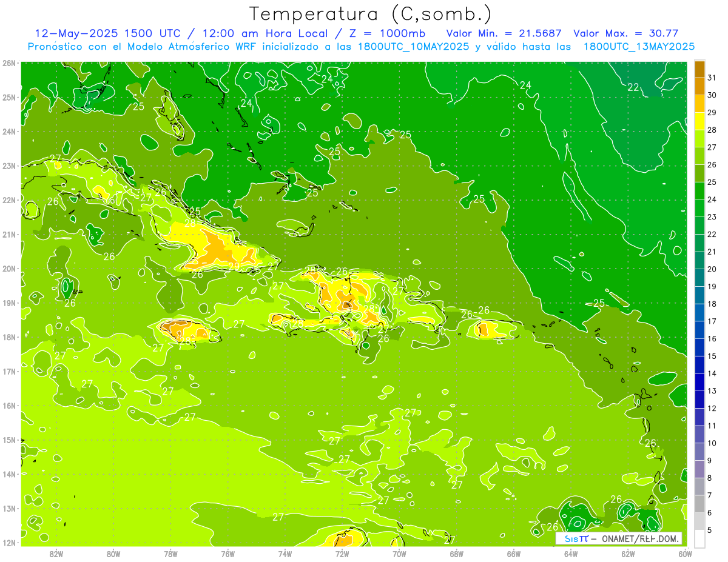
Task: Click the 20N latitude axis label
Action: coord(10,269)
